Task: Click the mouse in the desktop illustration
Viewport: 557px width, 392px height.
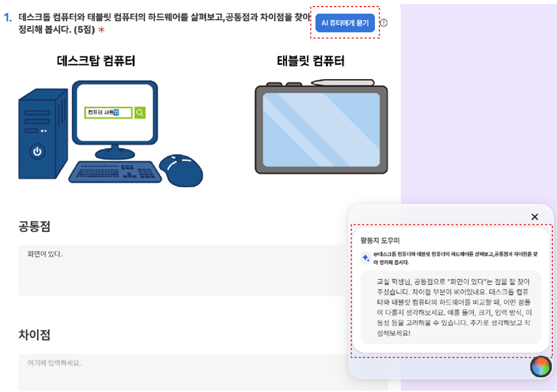Action: tap(181, 170)
